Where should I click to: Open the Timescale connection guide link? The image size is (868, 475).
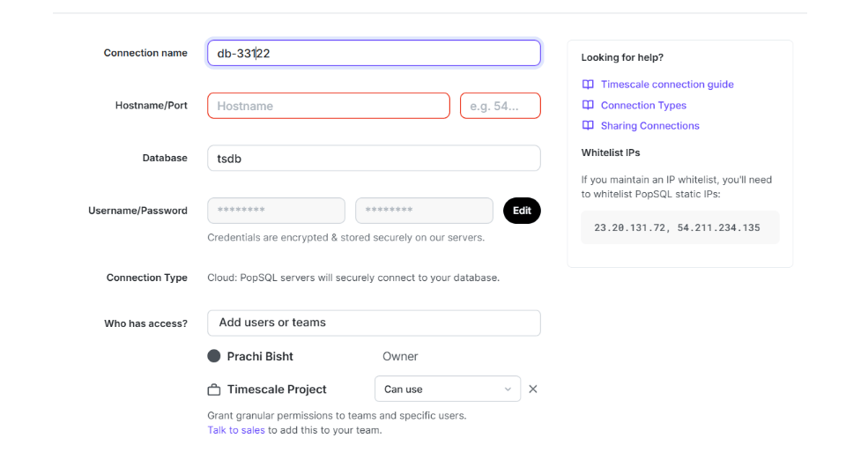(667, 85)
